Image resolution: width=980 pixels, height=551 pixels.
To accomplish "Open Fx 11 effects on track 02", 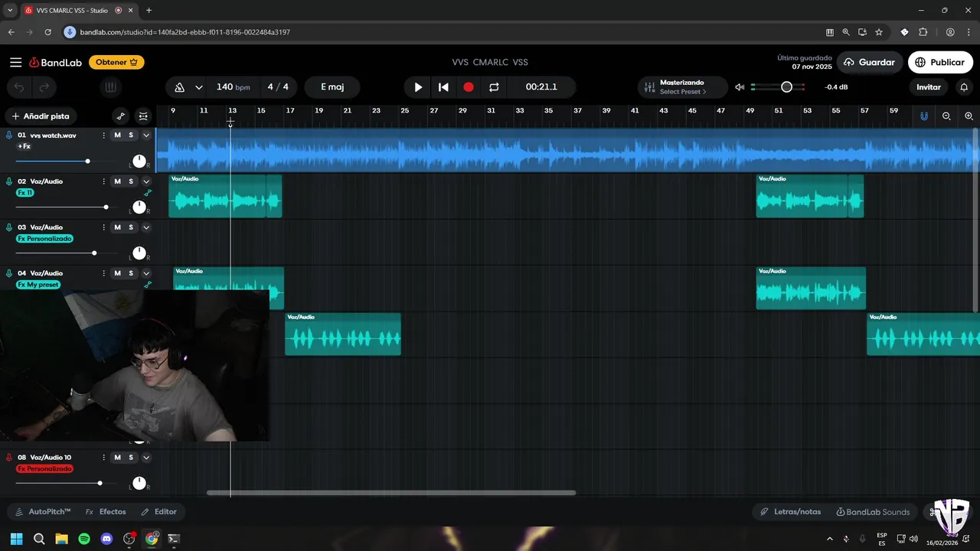I will click(x=25, y=193).
